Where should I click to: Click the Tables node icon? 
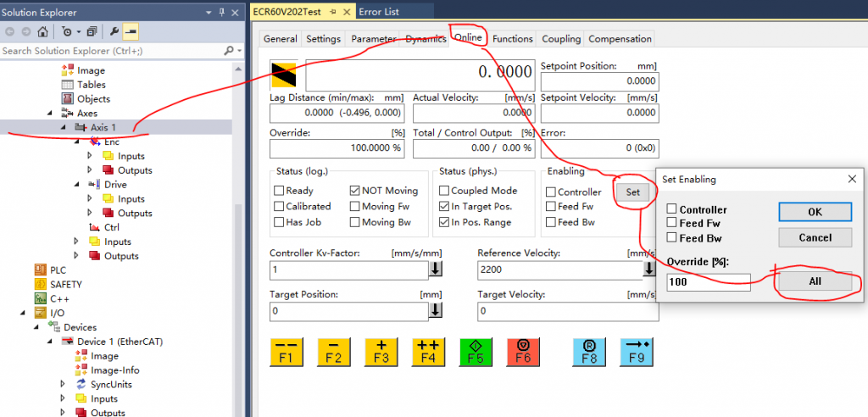coord(68,85)
